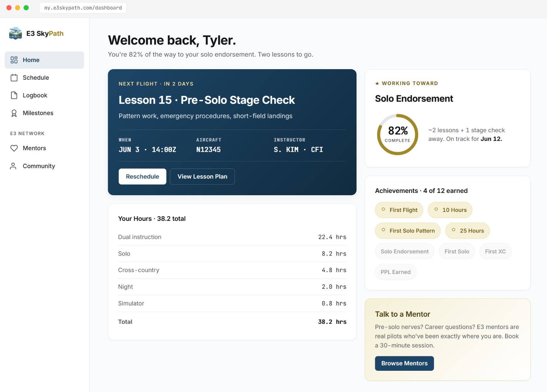Click the Home grid icon in sidebar
547x392 pixels.
pyautogui.click(x=14, y=60)
